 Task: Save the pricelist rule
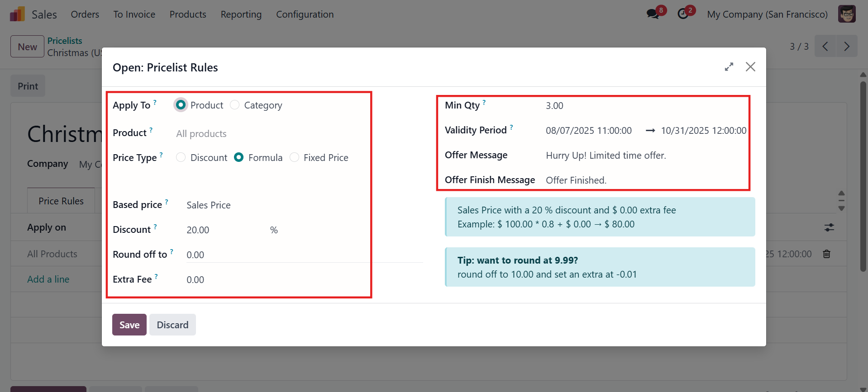click(129, 325)
